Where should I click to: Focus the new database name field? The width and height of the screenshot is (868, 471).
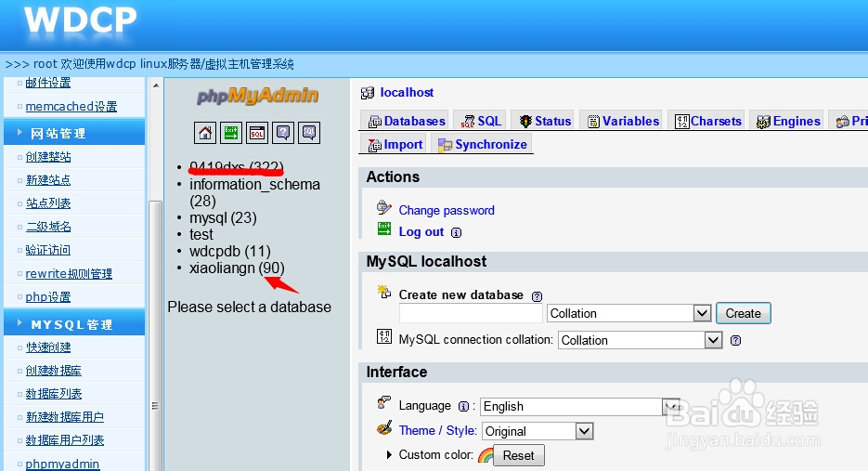(x=471, y=314)
